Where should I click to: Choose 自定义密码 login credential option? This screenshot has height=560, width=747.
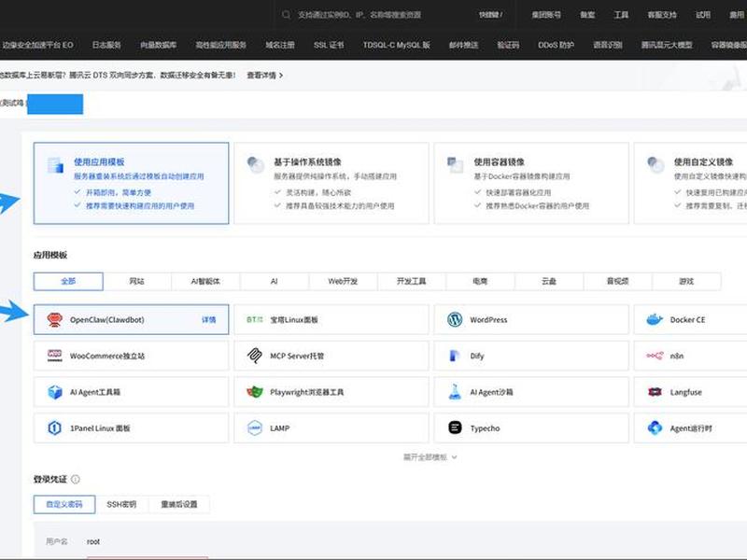point(64,504)
